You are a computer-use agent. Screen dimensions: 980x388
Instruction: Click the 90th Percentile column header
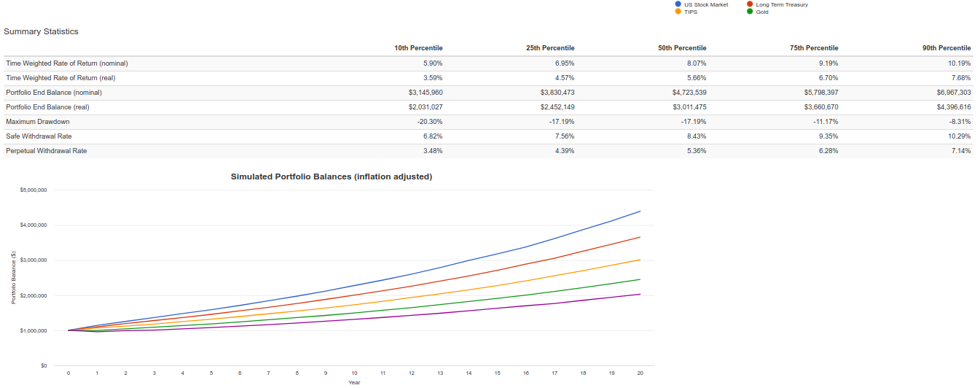pos(946,48)
